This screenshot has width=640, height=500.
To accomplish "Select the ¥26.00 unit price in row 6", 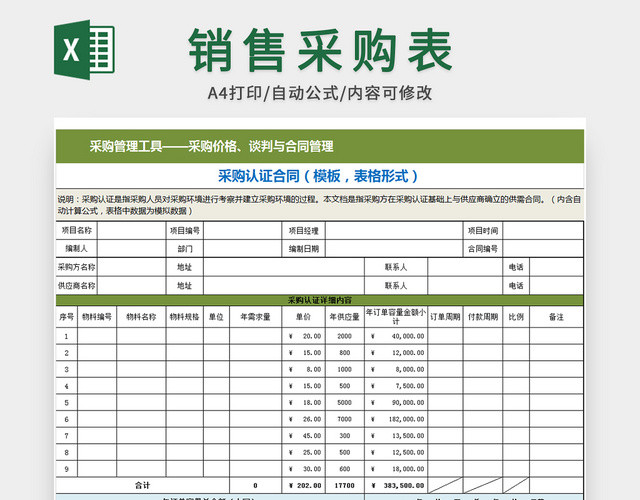I will point(303,419).
